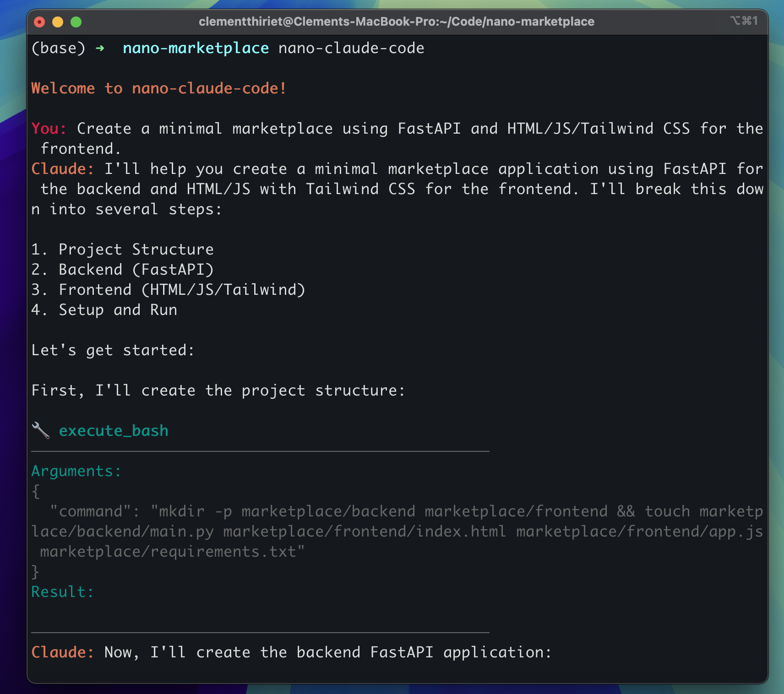Click the green zoom window button

click(x=76, y=22)
